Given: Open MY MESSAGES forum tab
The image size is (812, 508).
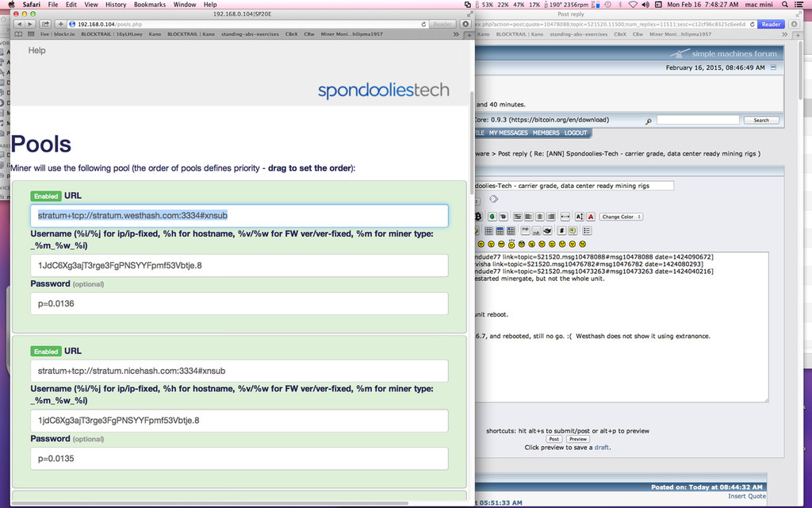Looking at the screenshot, I should (508, 133).
